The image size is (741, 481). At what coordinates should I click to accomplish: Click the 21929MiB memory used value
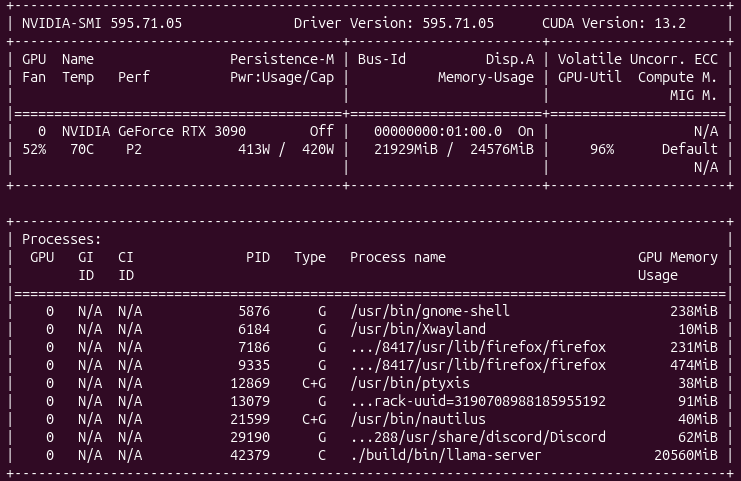click(406, 149)
